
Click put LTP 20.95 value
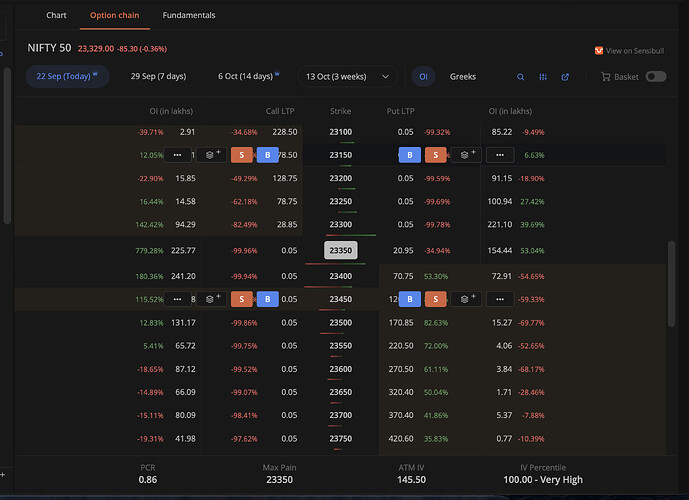point(403,250)
